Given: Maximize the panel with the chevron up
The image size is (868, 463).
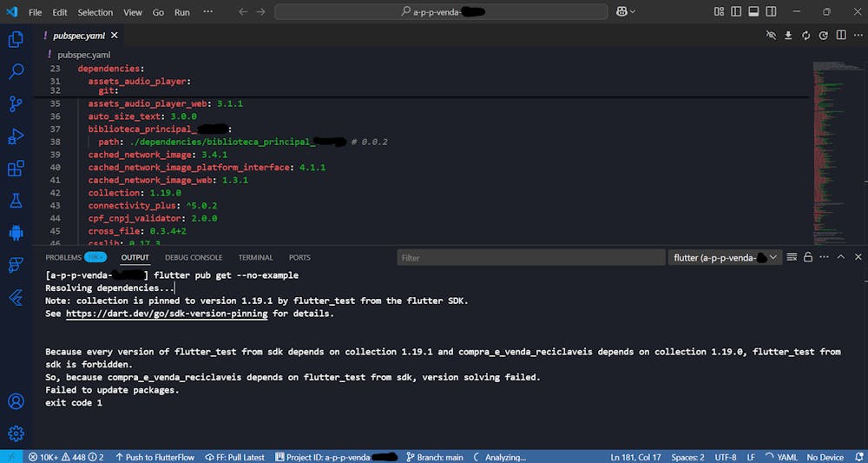Looking at the screenshot, I should (839, 258).
